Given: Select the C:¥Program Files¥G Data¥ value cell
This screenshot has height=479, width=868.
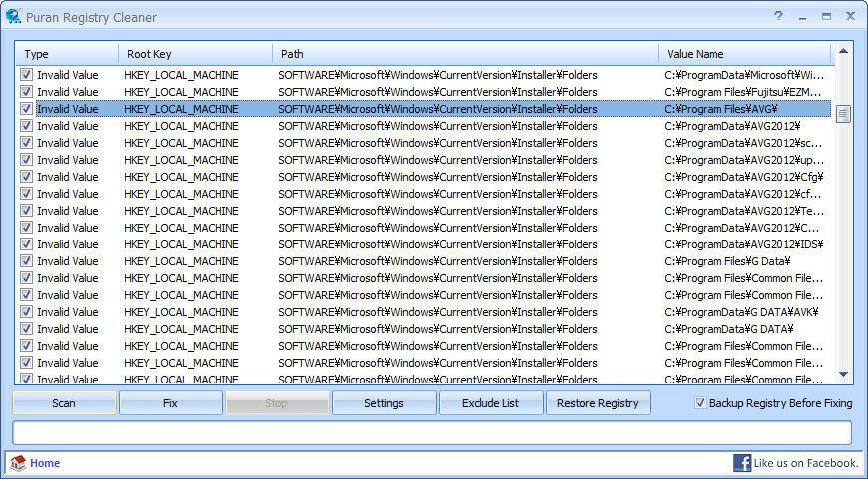Looking at the screenshot, I should pyautogui.click(x=727, y=261).
